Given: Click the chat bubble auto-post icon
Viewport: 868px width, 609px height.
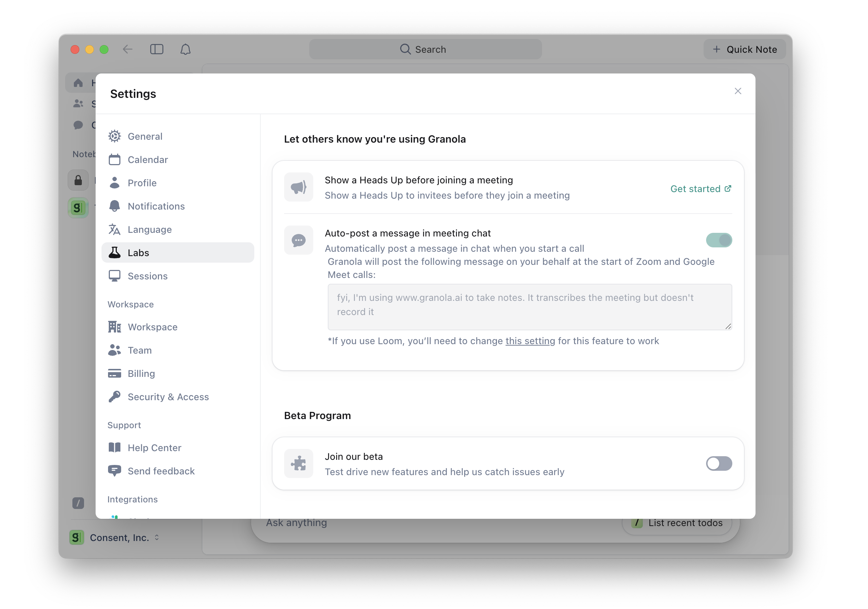Looking at the screenshot, I should point(298,240).
